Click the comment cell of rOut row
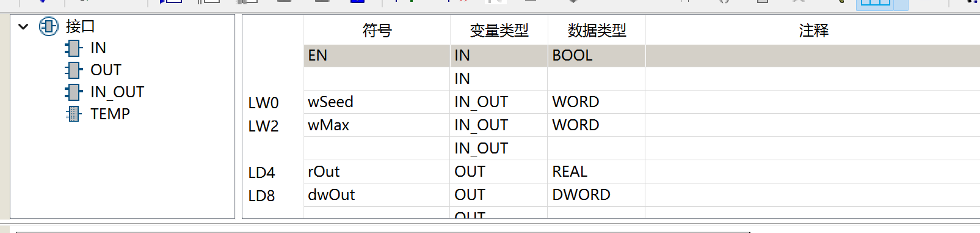The height and width of the screenshot is (233, 980). pyautogui.click(x=813, y=172)
